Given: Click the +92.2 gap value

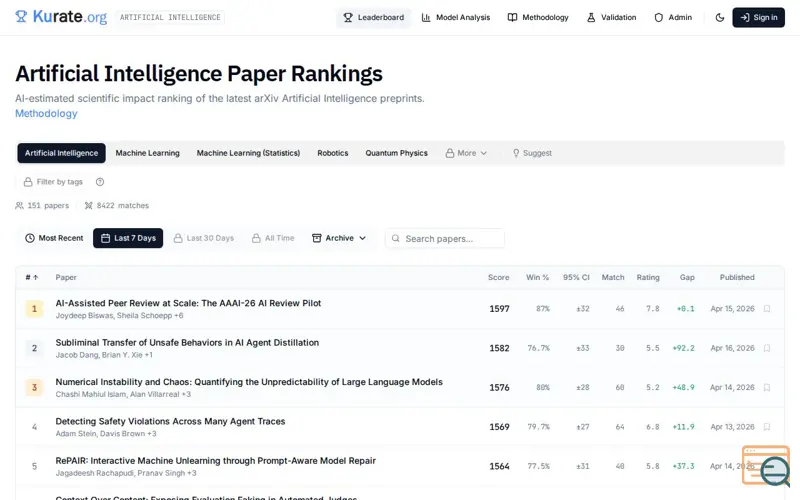Looking at the screenshot, I should tap(683, 348).
